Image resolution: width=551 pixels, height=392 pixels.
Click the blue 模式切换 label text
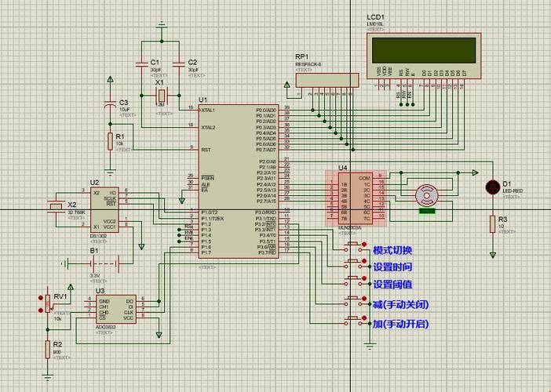click(392, 250)
